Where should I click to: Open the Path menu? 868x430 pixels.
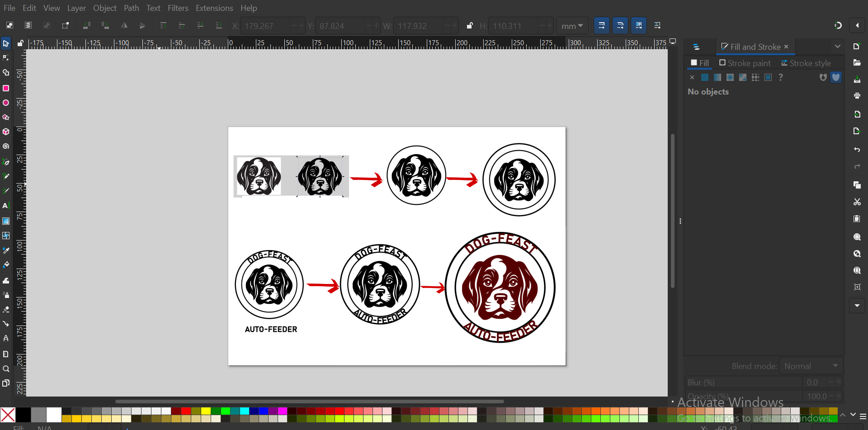(131, 8)
